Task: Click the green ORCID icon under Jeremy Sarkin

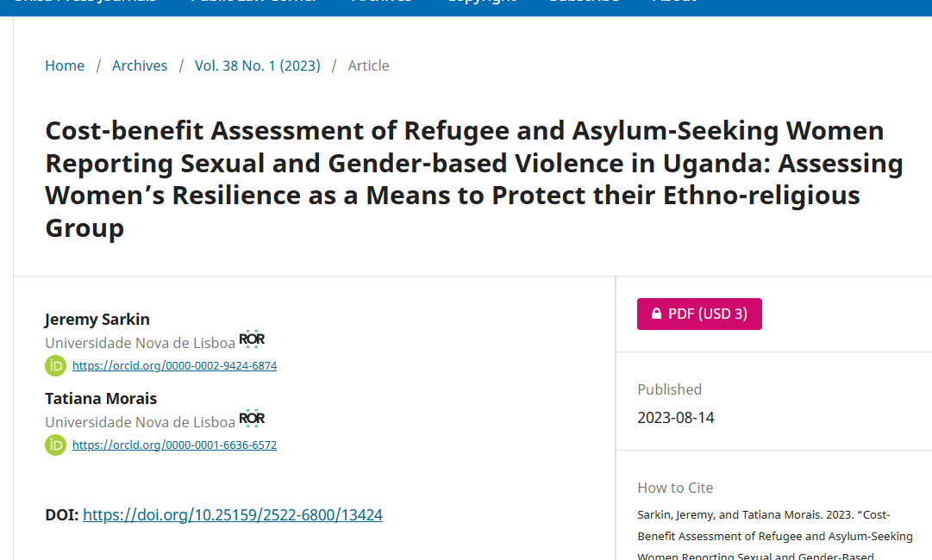Action: pos(55,365)
